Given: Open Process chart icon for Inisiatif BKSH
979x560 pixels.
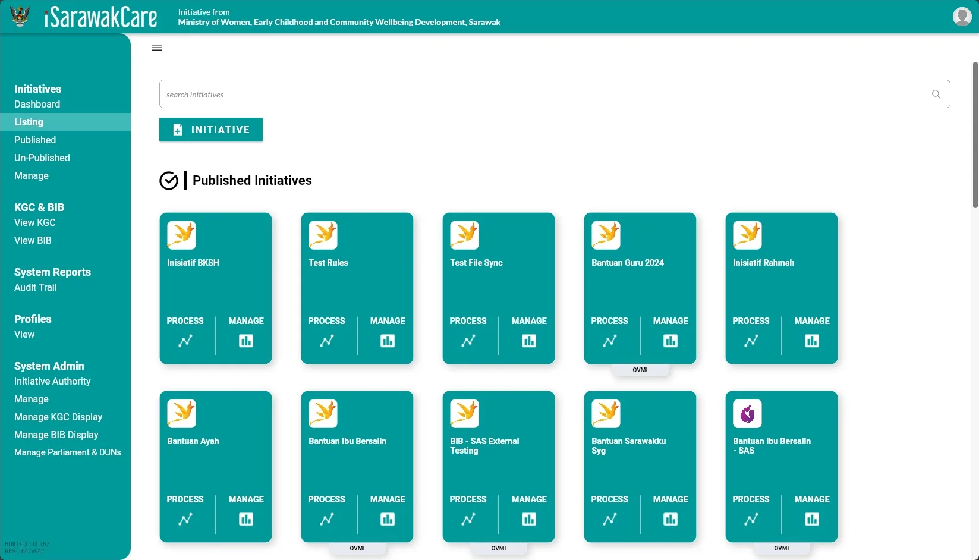Looking at the screenshot, I should click(x=185, y=341).
